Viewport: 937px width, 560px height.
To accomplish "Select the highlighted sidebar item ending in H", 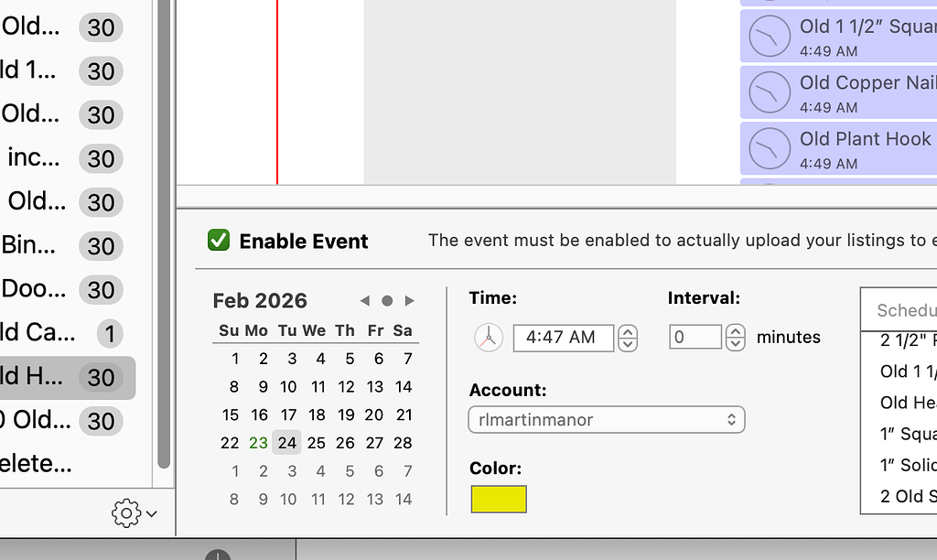I will (x=55, y=378).
